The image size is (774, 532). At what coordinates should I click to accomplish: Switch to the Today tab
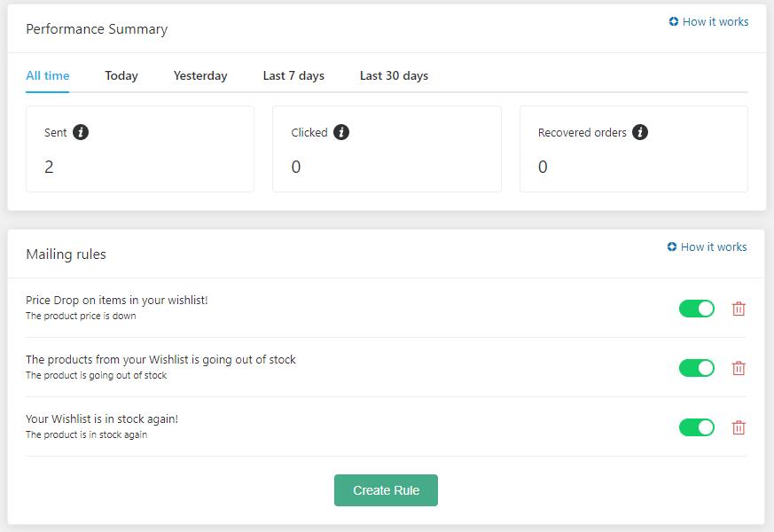point(121,76)
